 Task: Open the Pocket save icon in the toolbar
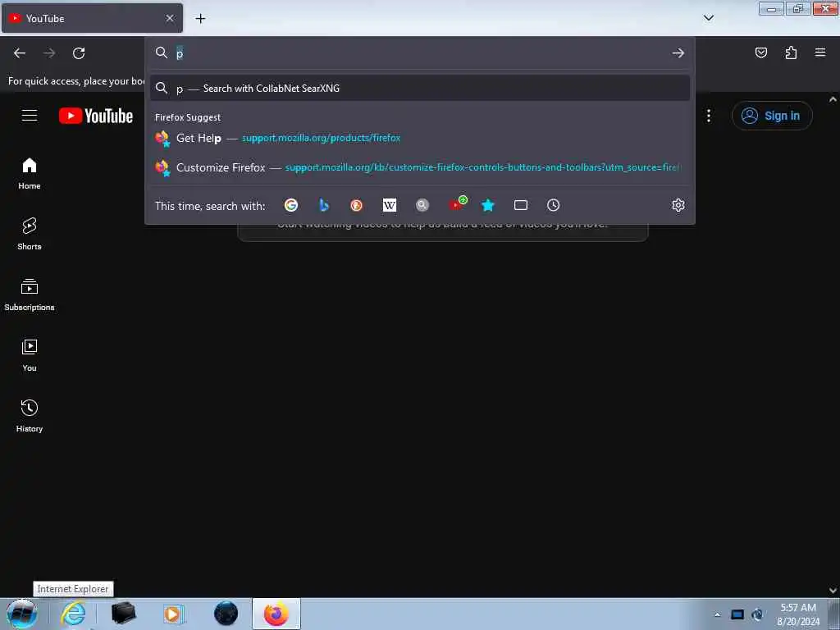point(760,52)
